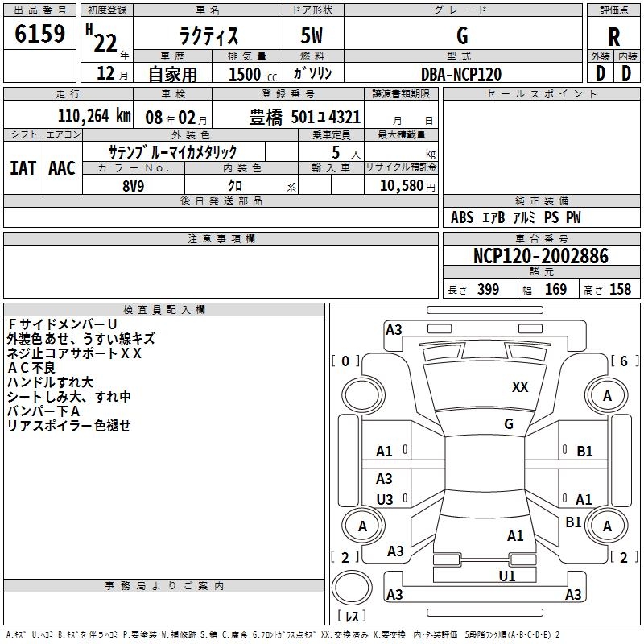Select chassis number NCP120-2002886
Screen dimensions: 644x644
tap(541, 256)
